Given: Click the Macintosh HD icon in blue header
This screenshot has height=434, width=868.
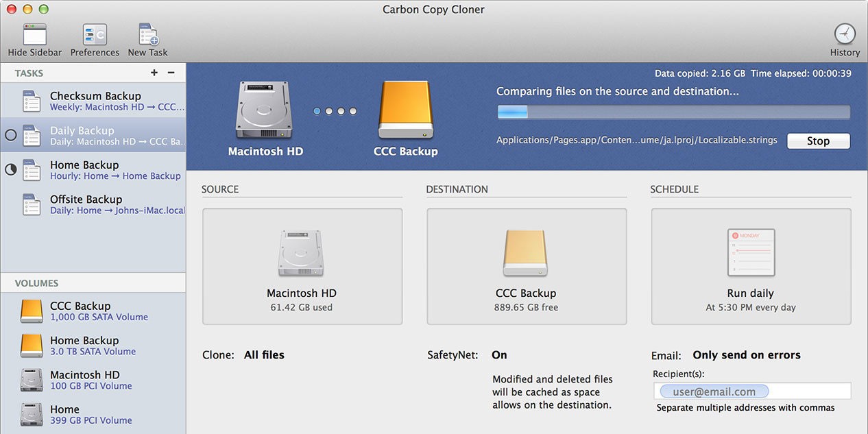Looking at the screenshot, I should click(265, 111).
